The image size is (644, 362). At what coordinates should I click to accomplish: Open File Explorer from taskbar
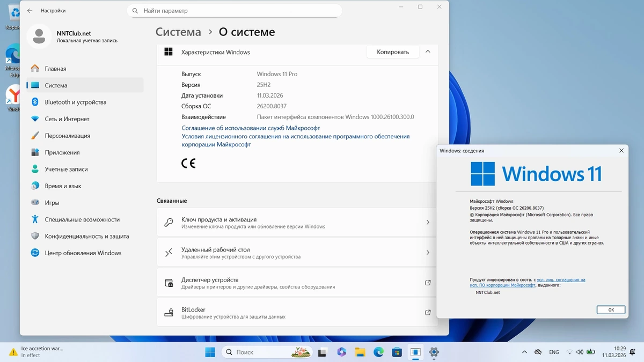coord(360,352)
